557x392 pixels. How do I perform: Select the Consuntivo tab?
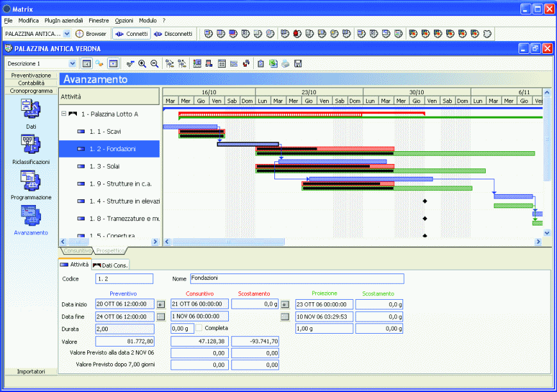77,250
